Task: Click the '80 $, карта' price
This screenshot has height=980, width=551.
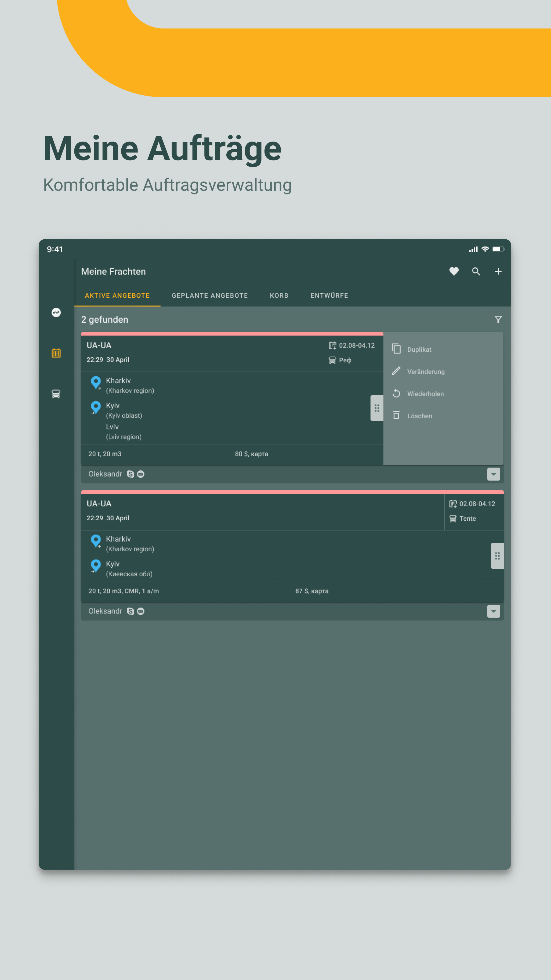Action: [251, 454]
